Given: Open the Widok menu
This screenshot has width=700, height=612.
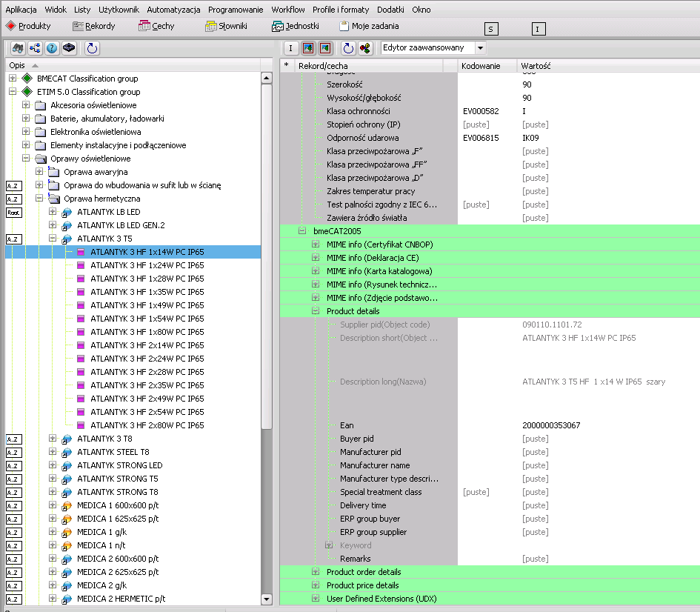Looking at the screenshot, I should point(56,10).
